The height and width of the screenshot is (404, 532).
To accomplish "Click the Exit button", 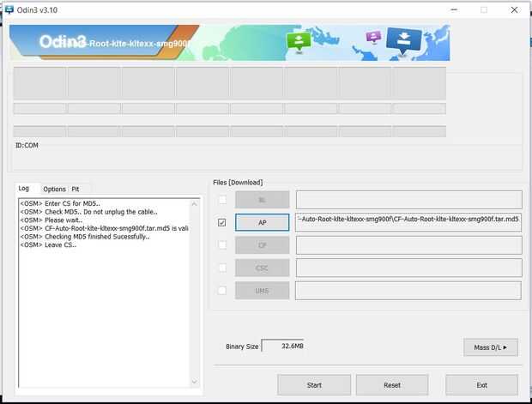I will [x=481, y=385].
